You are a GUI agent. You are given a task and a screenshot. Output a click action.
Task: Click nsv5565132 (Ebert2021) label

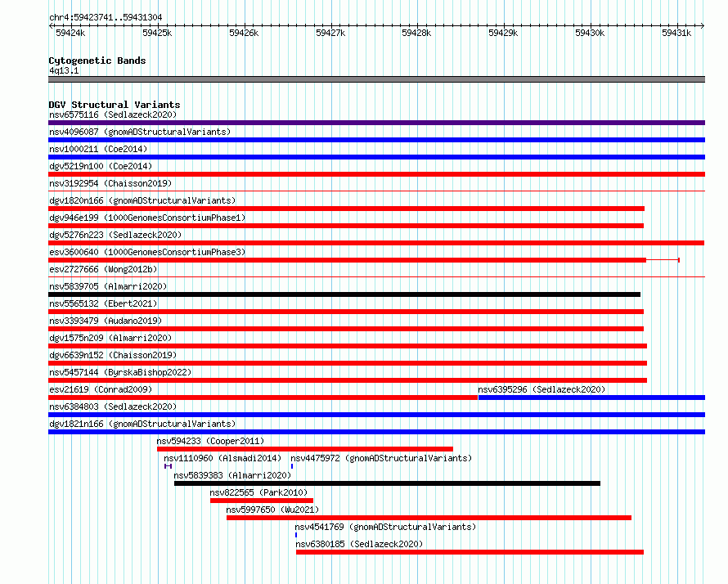tap(103, 303)
